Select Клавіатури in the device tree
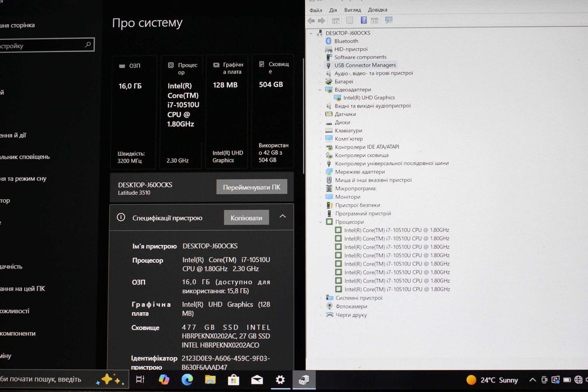 [x=348, y=131]
